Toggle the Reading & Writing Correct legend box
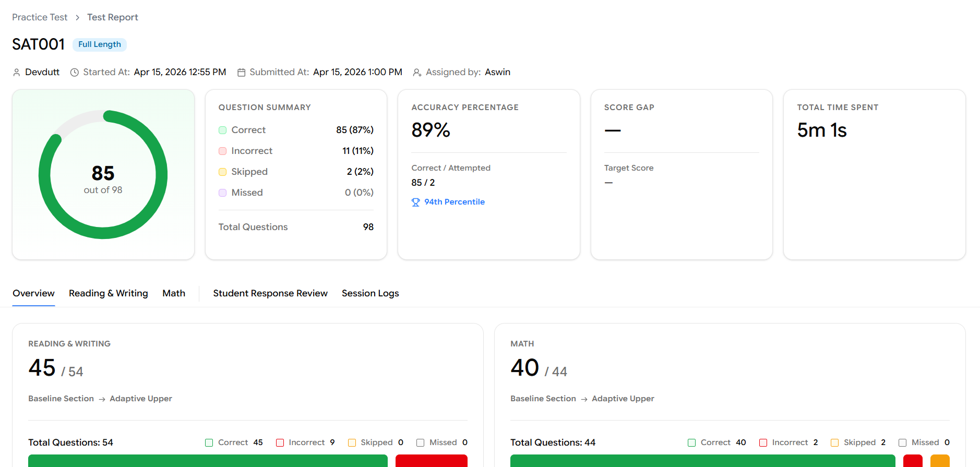980x467 pixels. (209, 442)
